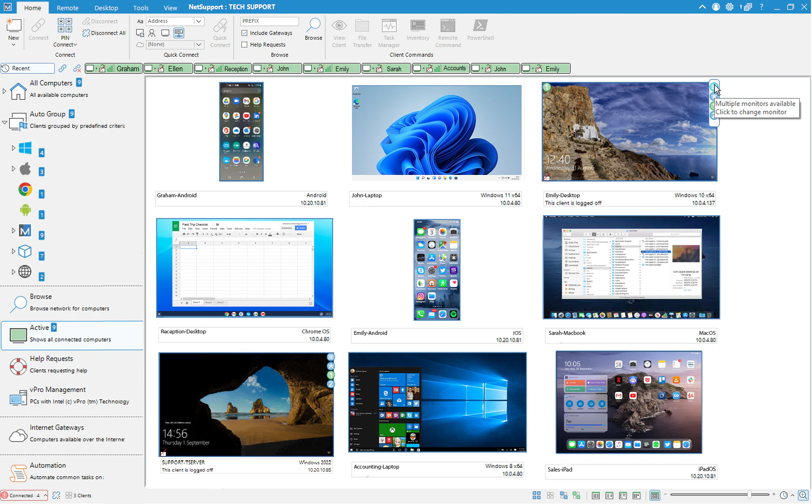
Task: Click Disconnect All
Action: tap(104, 33)
